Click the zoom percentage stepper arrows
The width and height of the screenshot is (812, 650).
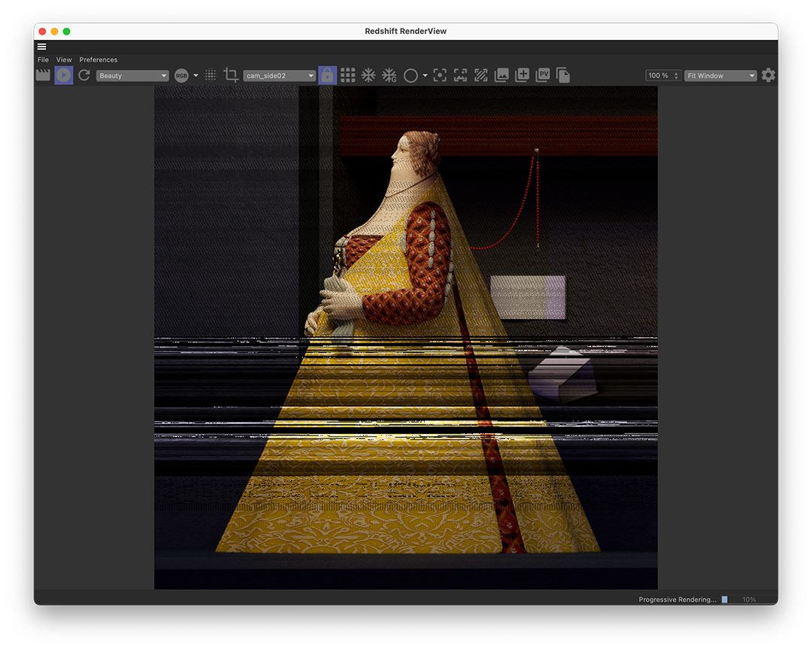point(677,76)
